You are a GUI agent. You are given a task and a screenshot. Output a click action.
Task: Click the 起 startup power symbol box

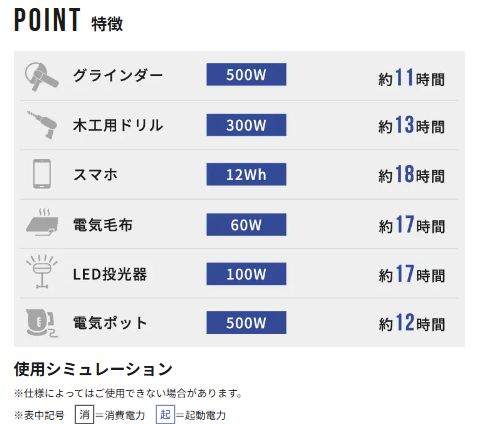165,414
